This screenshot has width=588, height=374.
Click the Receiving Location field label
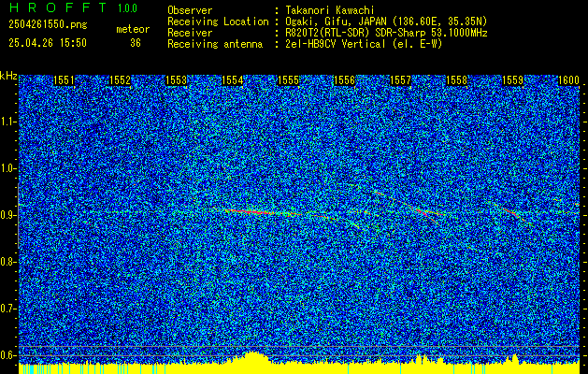(x=218, y=22)
